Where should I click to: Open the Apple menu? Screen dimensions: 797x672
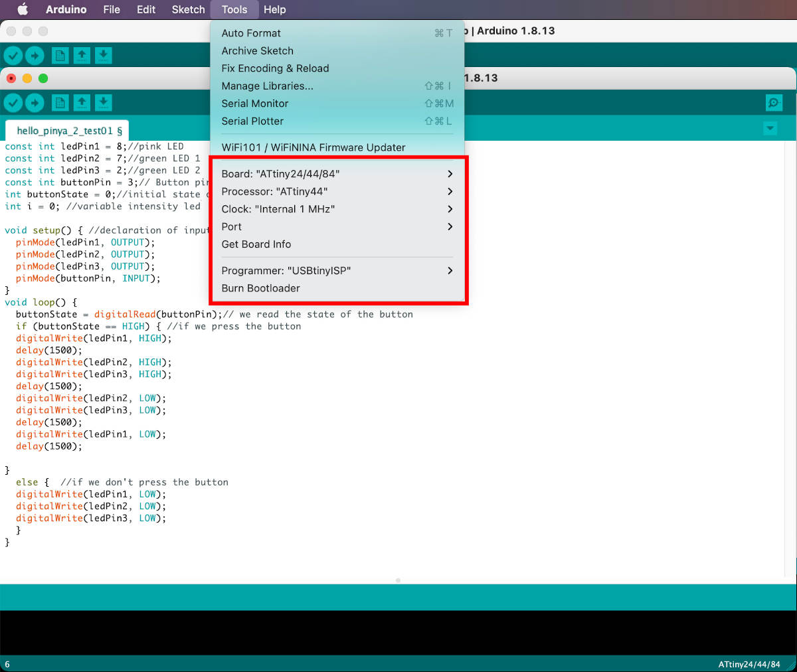23,9
